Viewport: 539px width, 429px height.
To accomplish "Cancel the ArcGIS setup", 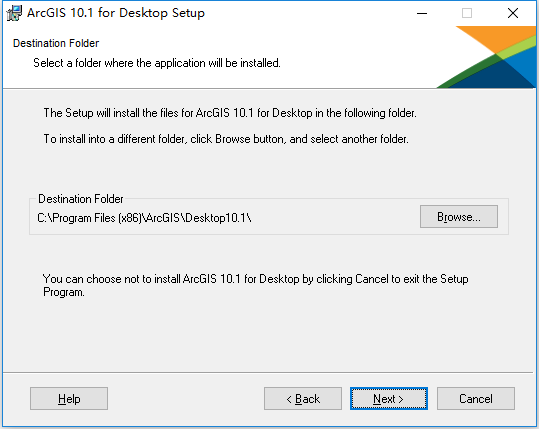I will click(x=476, y=399).
